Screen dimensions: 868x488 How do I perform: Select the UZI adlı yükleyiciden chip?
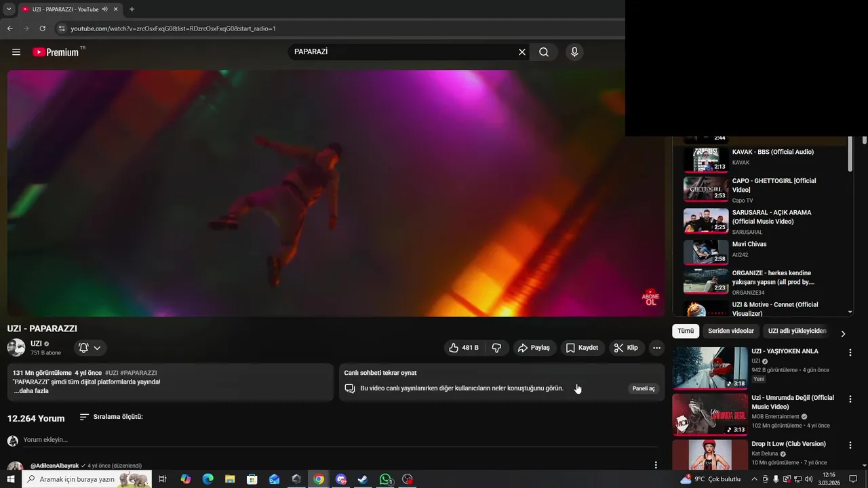(797, 331)
